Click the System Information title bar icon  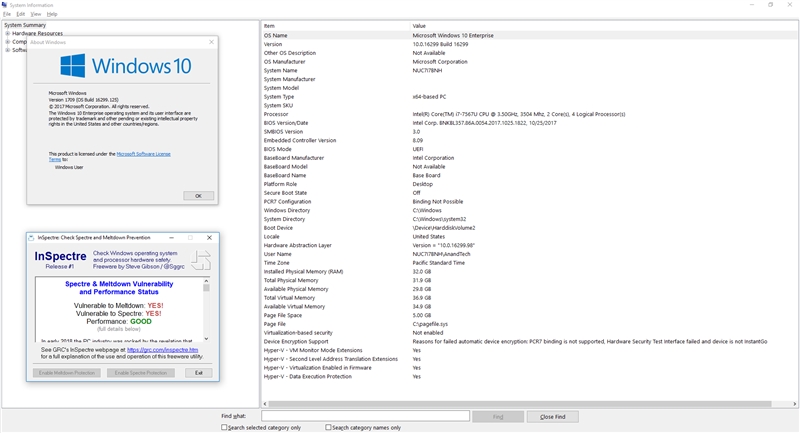pyautogui.click(x=5, y=5)
